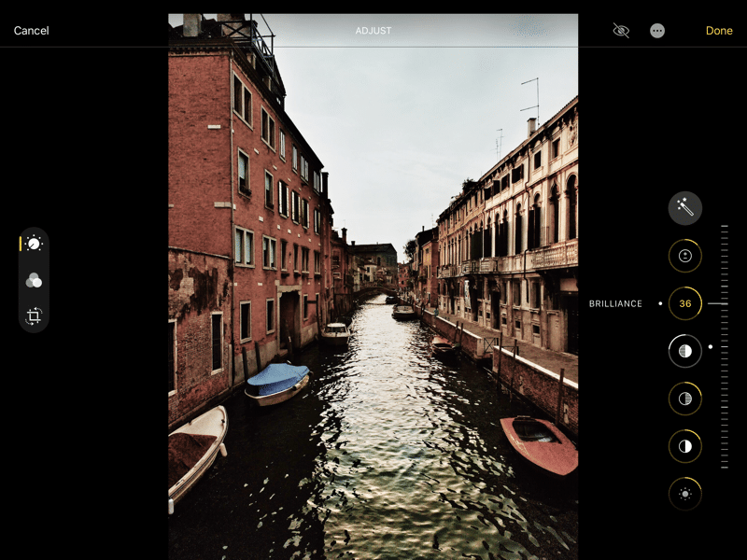Switch to the Adjust tool tab
747x560 pixels.
click(x=34, y=244)
